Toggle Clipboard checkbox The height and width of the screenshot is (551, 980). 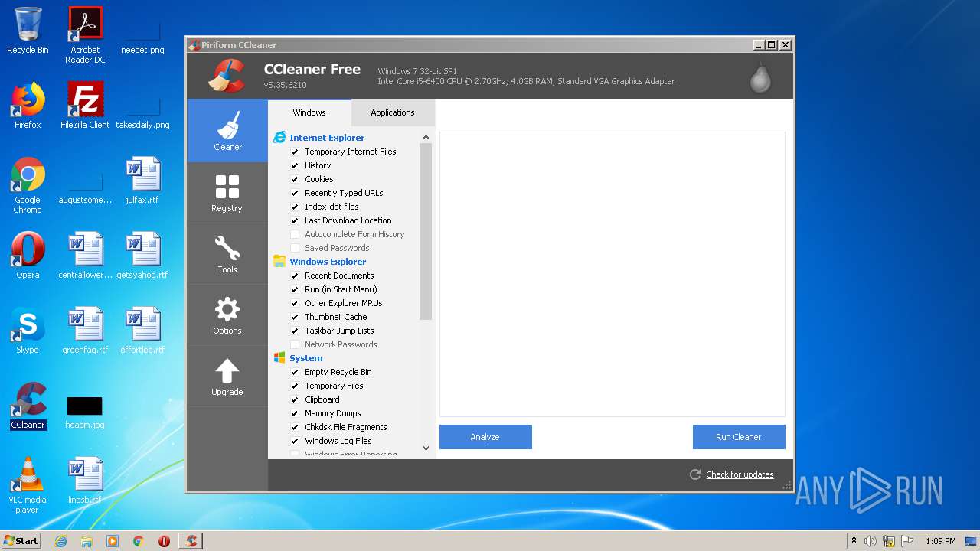pos(295,399)
